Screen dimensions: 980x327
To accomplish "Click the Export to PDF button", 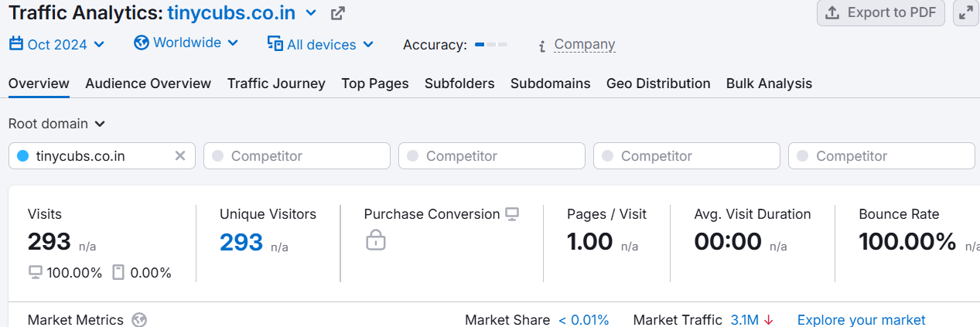I will point(880,12).
